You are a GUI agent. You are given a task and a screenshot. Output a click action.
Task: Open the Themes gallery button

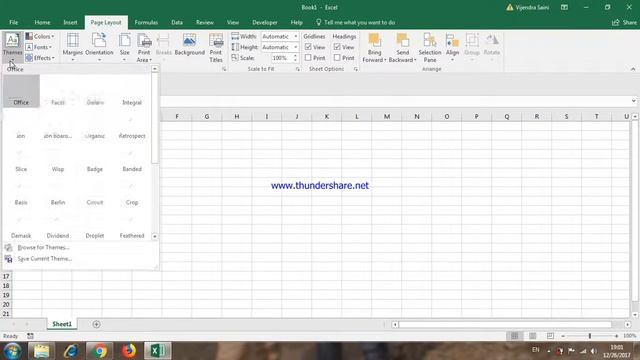click(x=12, y=48)
